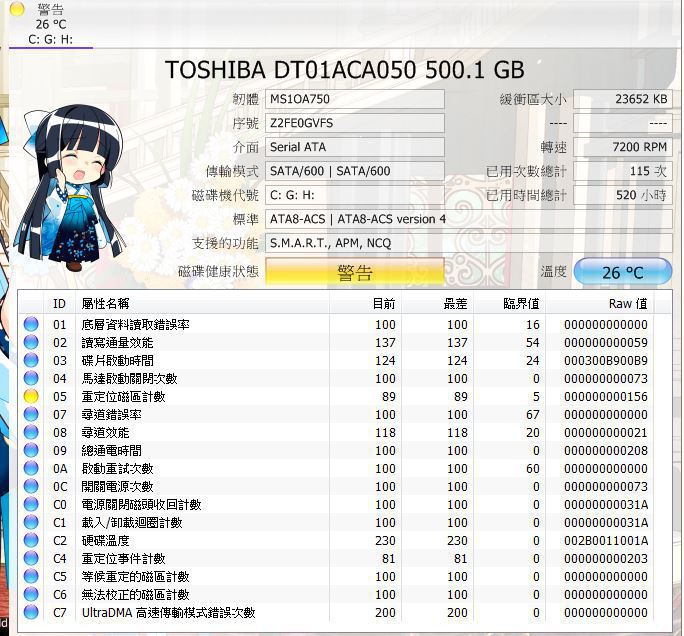The width and height of the screenshot is (684, 636).
Task: Click the power on hours 520 小時
Action: (622, 195)
